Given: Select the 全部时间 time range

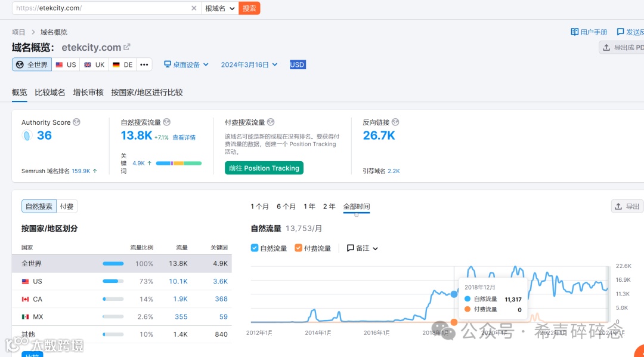Looking at the screenshot, I should click(357, 207).
